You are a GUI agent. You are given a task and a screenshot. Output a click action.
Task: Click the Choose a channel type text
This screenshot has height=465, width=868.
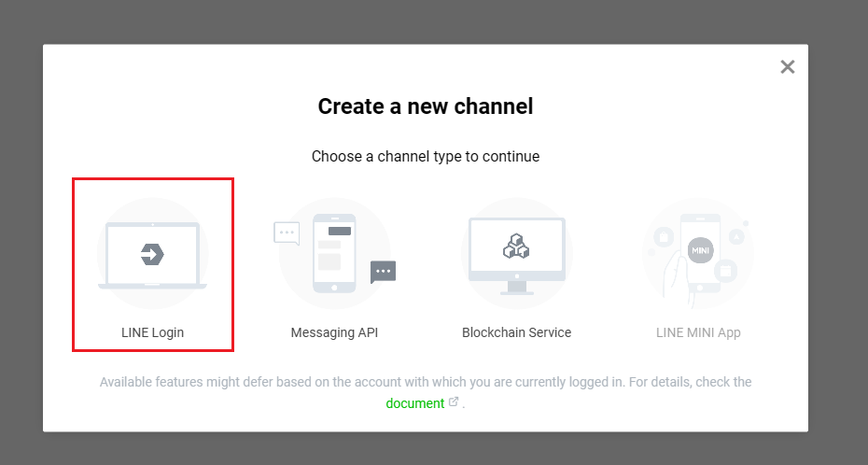pyautogui.click(x=426, y=157)
